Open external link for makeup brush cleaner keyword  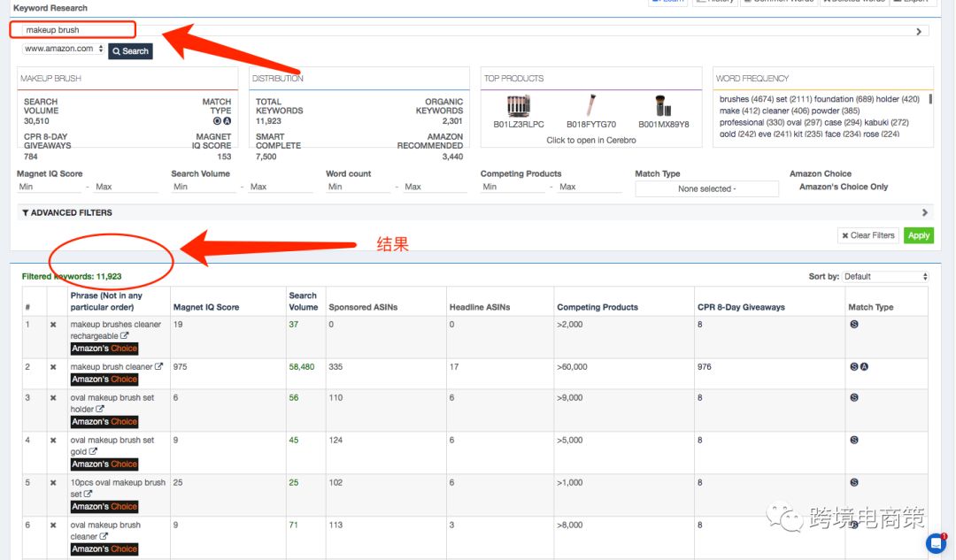pos(158,366)
